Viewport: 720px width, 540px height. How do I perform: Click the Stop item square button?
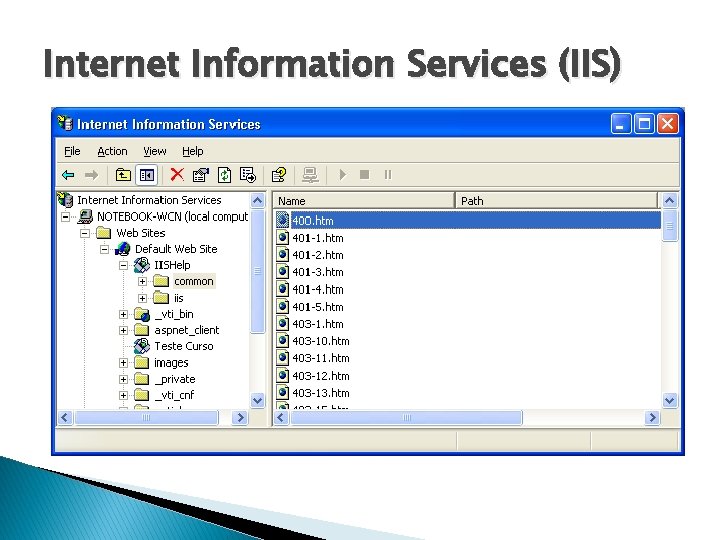(x=365, y=175)
